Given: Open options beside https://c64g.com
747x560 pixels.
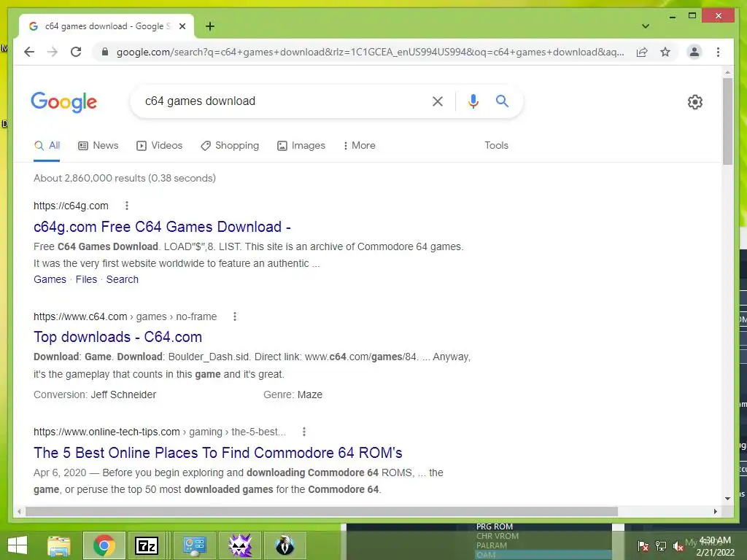Looking at the screenshot, I should (127, 206).
